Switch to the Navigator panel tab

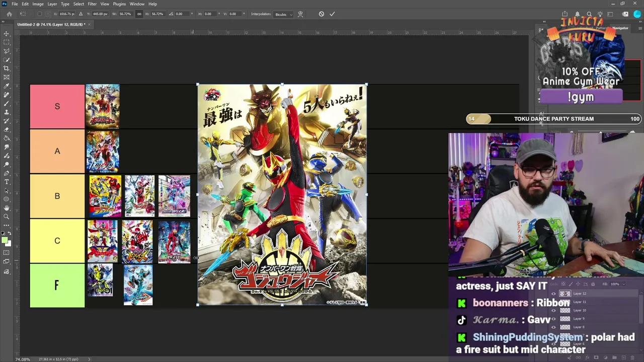coord(620,28)
